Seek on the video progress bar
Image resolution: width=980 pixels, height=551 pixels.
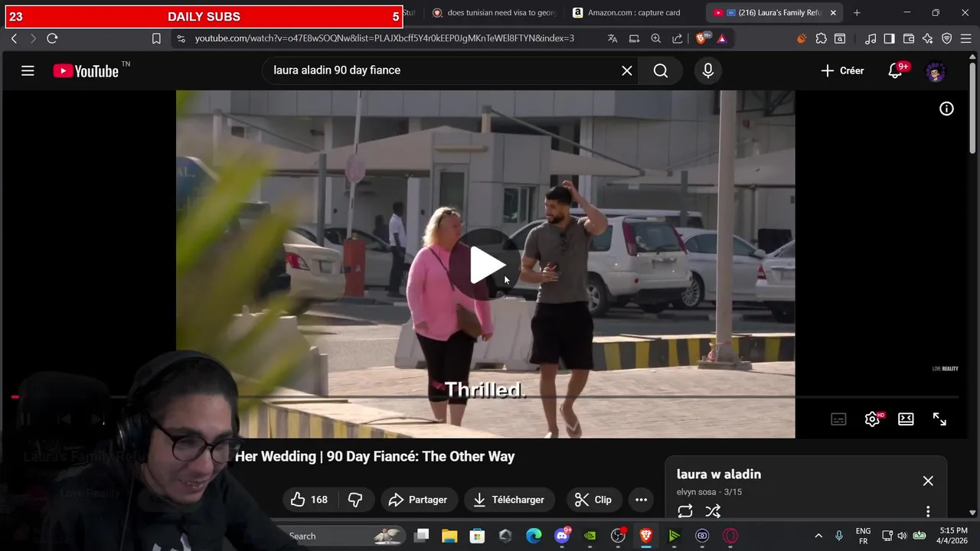tap(485, 397)
